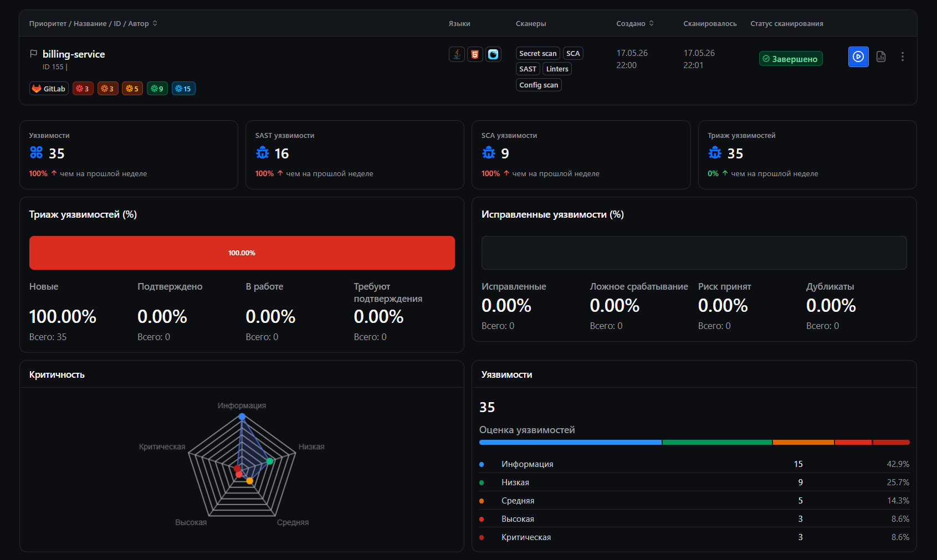Click the Подтверждено 0.00% value
937x560 pixels.
(162, 317)
